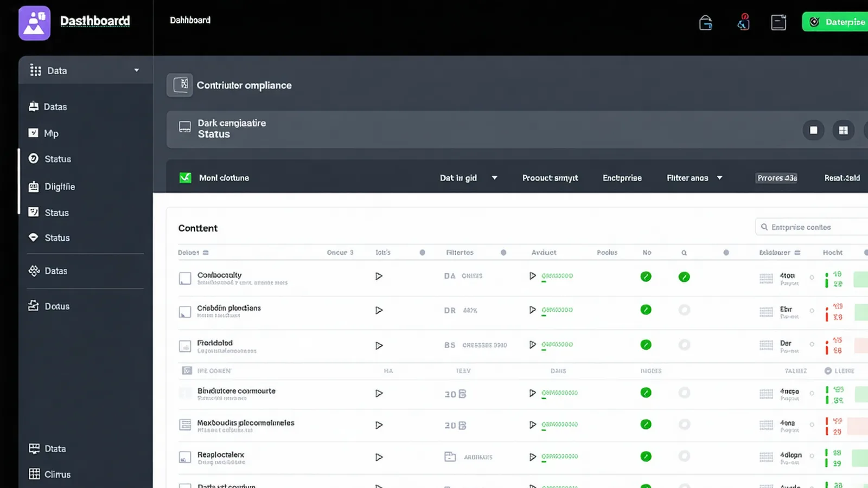868x488 pixels.
Task: Click the Resal.tald button
Action: coord(842,178)
